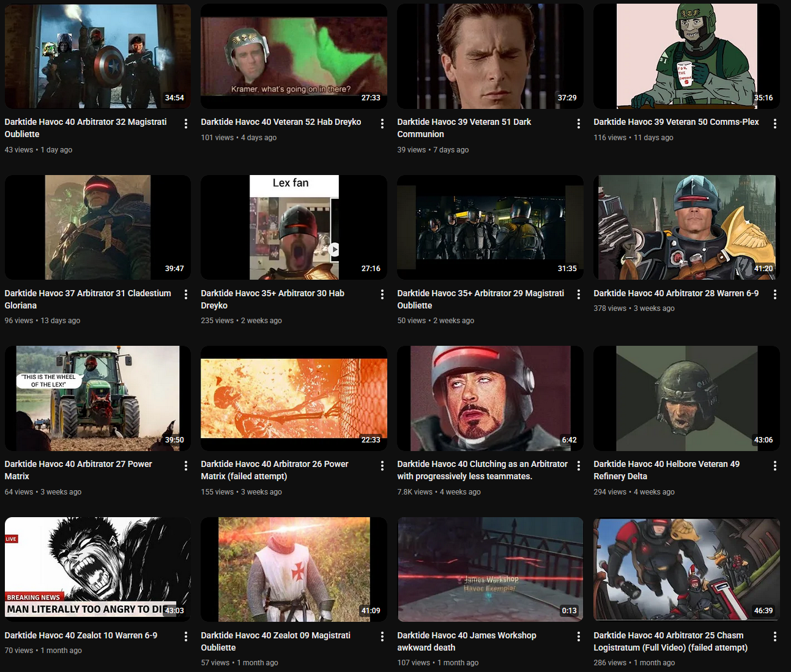The width and height of the screenshot is (791, 672).
Task: Open three-dot menu for Veteran 50 Comms-Plex
Action: click(775, 123)
